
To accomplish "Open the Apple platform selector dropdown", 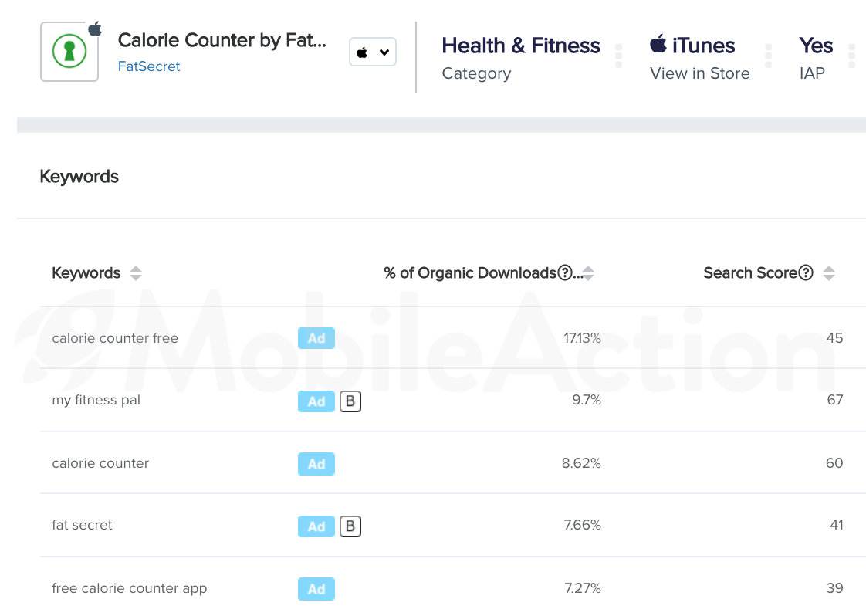I will click(373, 52).
